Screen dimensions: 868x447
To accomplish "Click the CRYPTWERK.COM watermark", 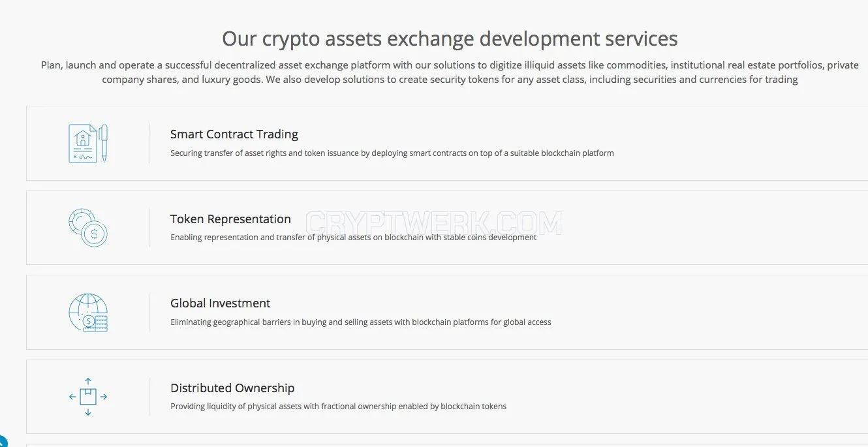I will [x=434, y=224].
